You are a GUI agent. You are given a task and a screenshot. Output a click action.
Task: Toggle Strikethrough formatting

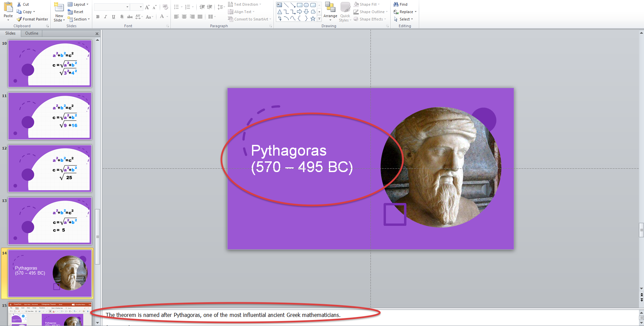[130, 16]
